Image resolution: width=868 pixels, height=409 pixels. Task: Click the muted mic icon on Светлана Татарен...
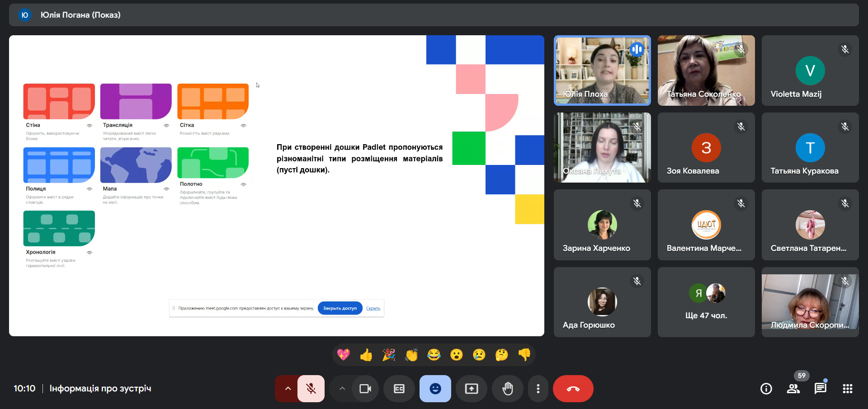[x=845, y=203]
